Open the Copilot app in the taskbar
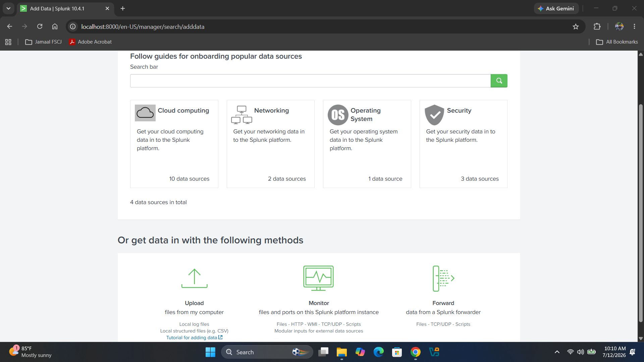 point(360,352)
